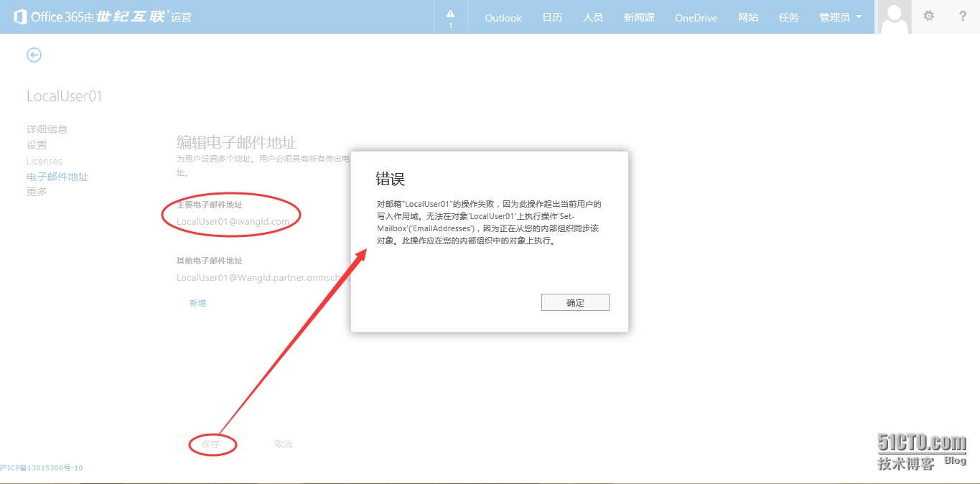The image size is (980, 484).
Task: Click the back arrow icon
Action: pos(34,55)
